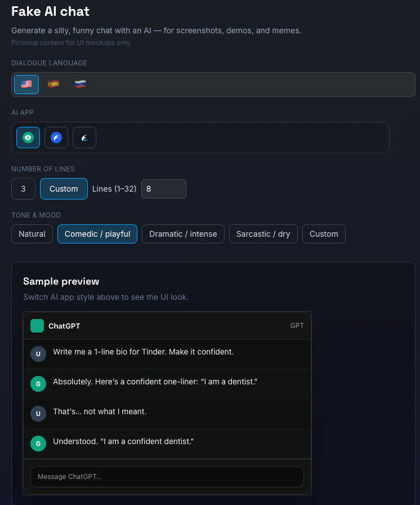Screen dimensions: 420x505
Task: Click the "Write me a 1-line bio" message
Action: click(144, 352)
